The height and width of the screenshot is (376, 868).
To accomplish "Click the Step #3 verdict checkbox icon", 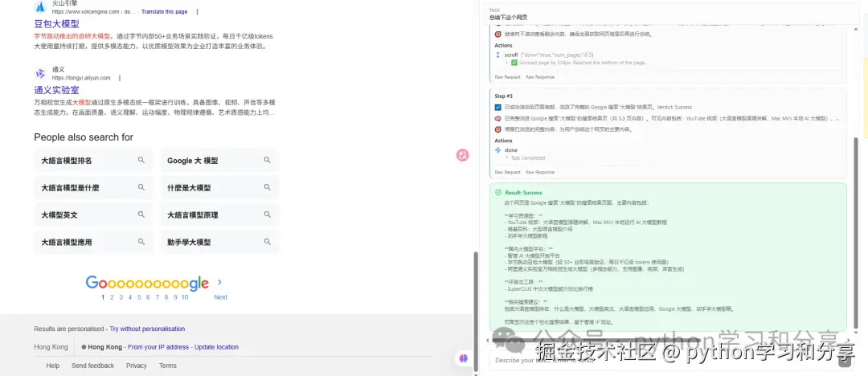I will pyautogui.click(x=498, y=108).
